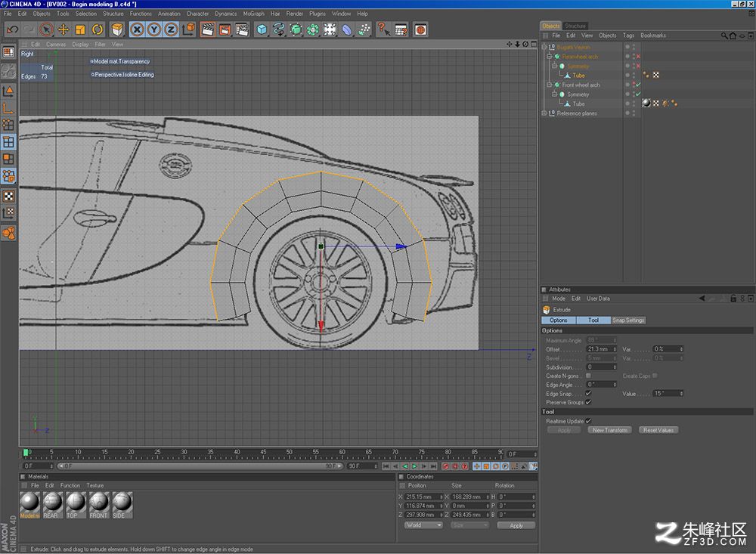The width and height of the screenshot is (756, 554).
Task: Click the viewport maximize toggle icon
Action: click(x=534, y=44)
